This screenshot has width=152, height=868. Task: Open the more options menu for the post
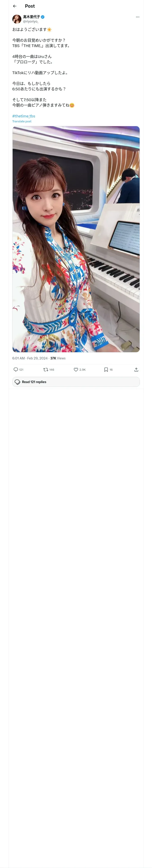(138, 17)
